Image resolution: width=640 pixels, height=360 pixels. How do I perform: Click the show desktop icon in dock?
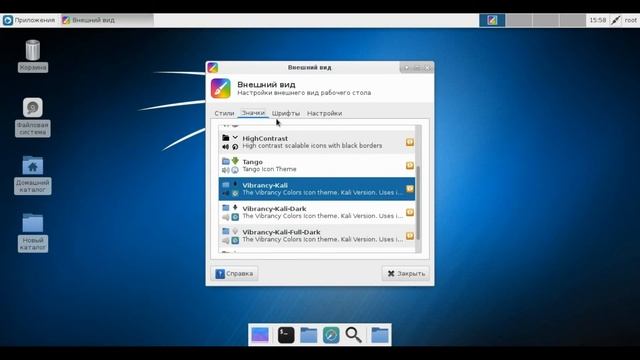tap(260, 335)
